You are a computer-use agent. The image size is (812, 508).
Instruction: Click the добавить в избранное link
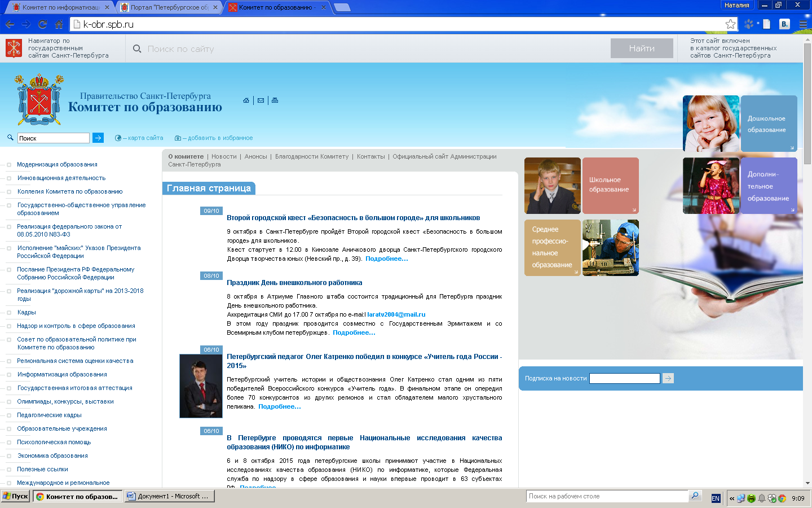coord(220,138)
